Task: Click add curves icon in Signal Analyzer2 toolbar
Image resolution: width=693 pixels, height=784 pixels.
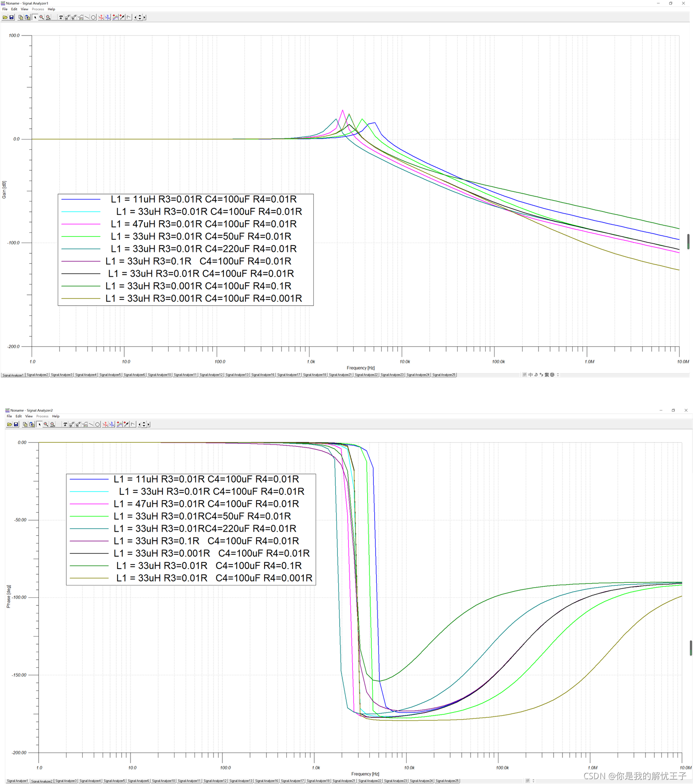Action: (119, 424)
